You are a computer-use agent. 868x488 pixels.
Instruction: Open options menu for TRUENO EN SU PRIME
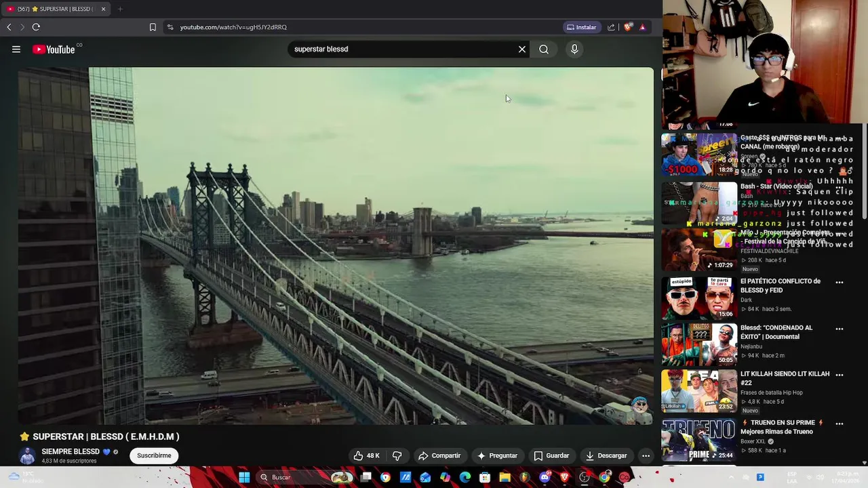(840, 423)
